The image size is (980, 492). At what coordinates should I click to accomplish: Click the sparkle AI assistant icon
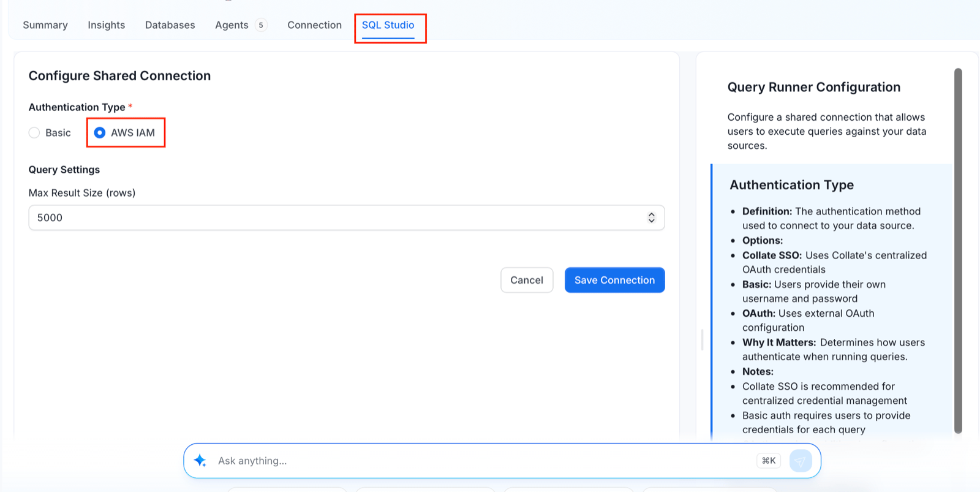(200, 461)
